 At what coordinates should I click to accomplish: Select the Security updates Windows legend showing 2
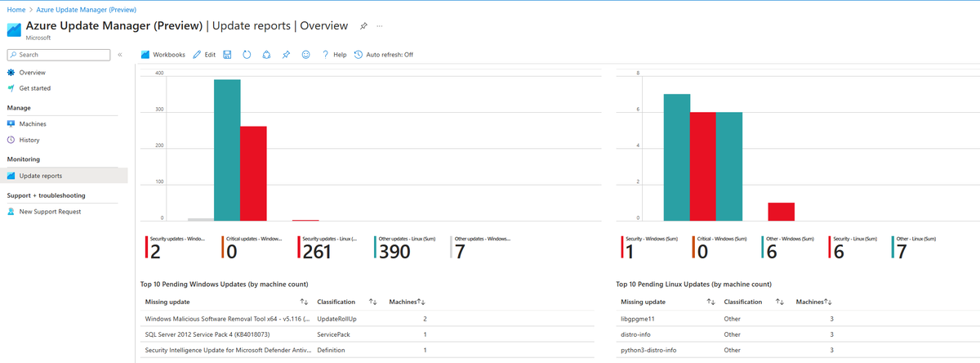[175, 248]
